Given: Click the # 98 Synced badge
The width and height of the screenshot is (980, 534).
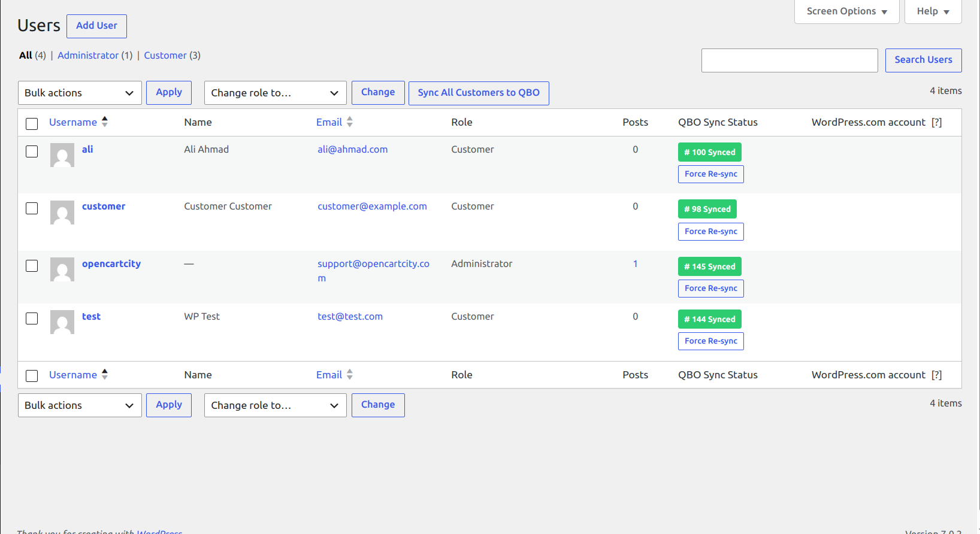Looking at the screenshot, I should (x=707, y=209).
